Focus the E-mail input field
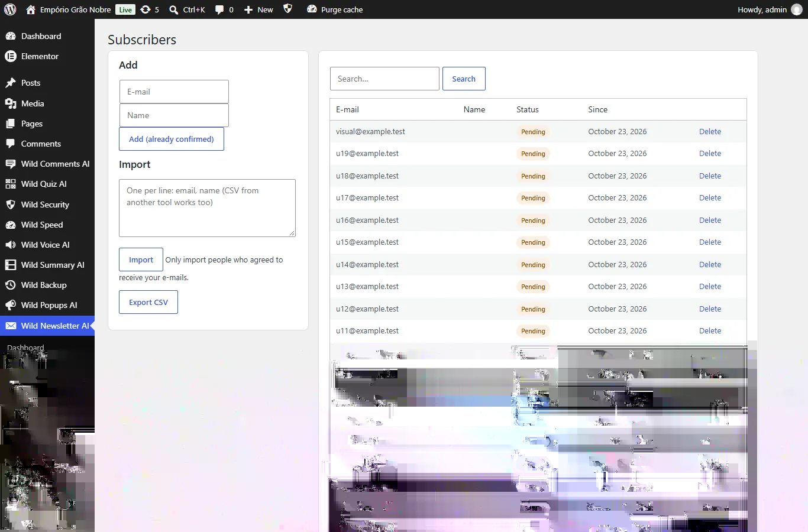 pos(174,92)
